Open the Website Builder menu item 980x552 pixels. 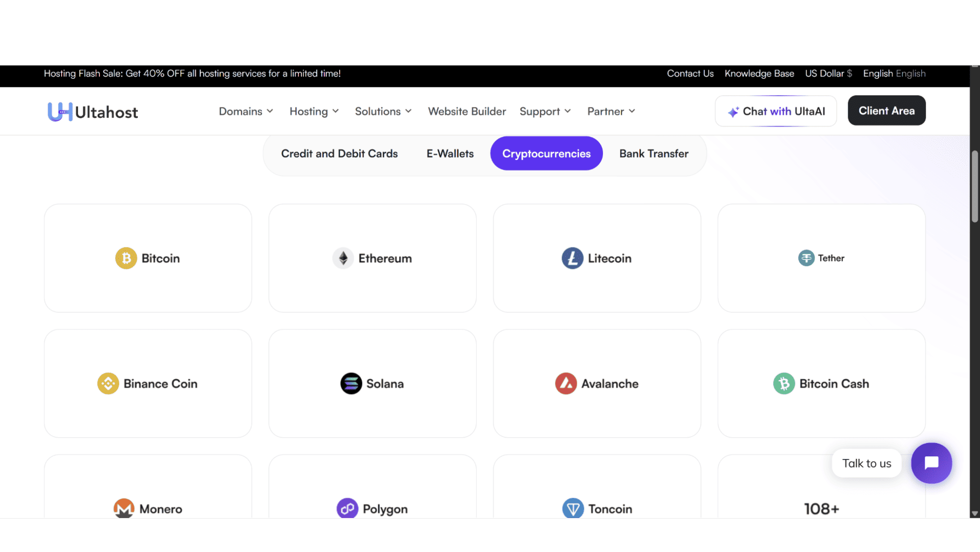(467, 111)
